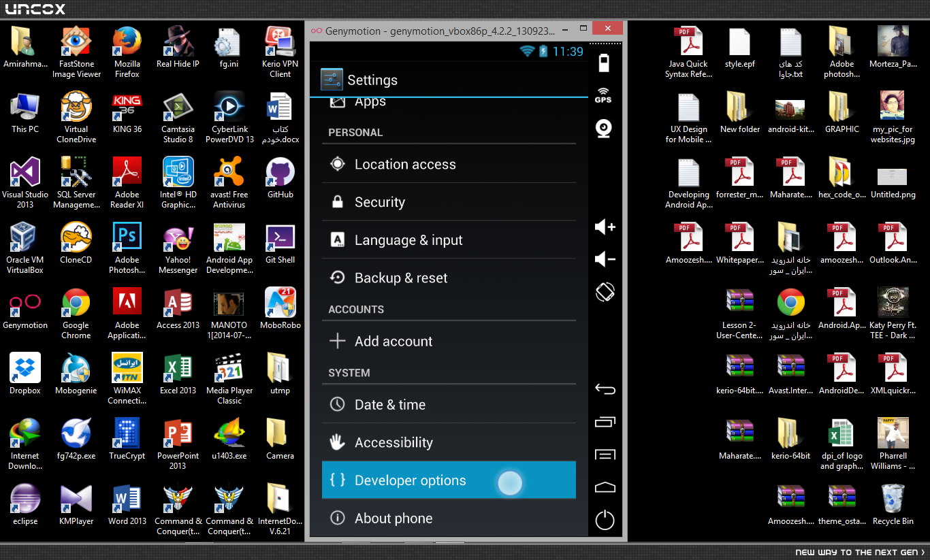Tap the Android menu button in Genymotion sidebar

click(605, 455)
